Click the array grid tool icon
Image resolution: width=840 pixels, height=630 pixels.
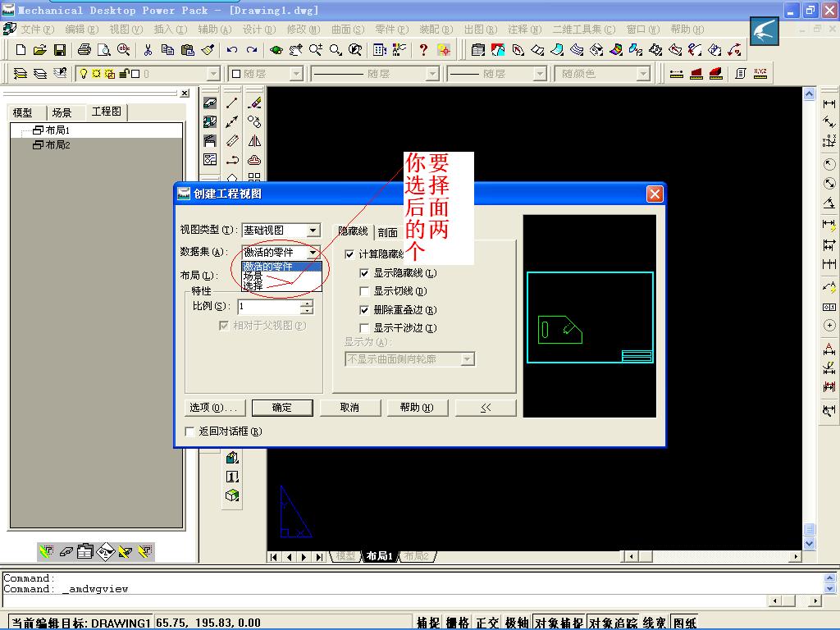pos(254,177)
